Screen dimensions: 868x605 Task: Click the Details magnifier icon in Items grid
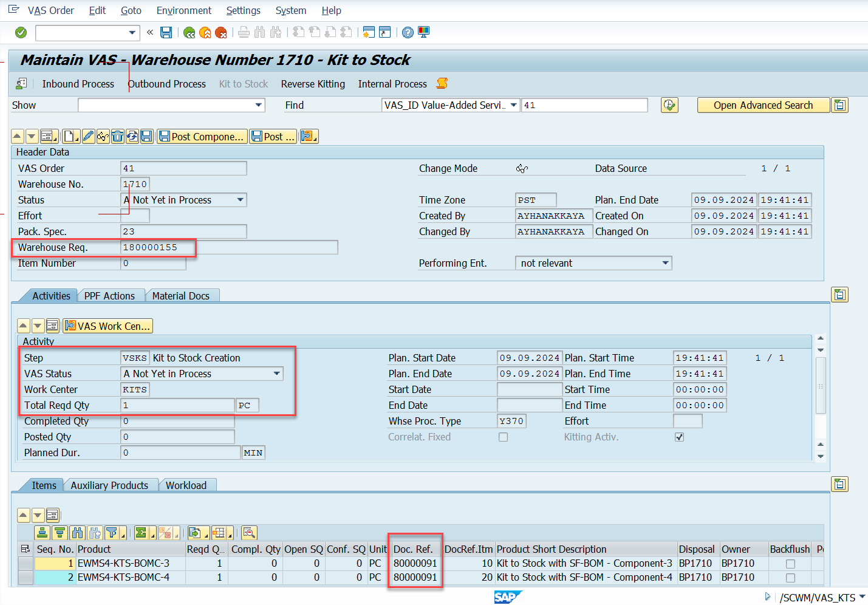pos(249,533)
